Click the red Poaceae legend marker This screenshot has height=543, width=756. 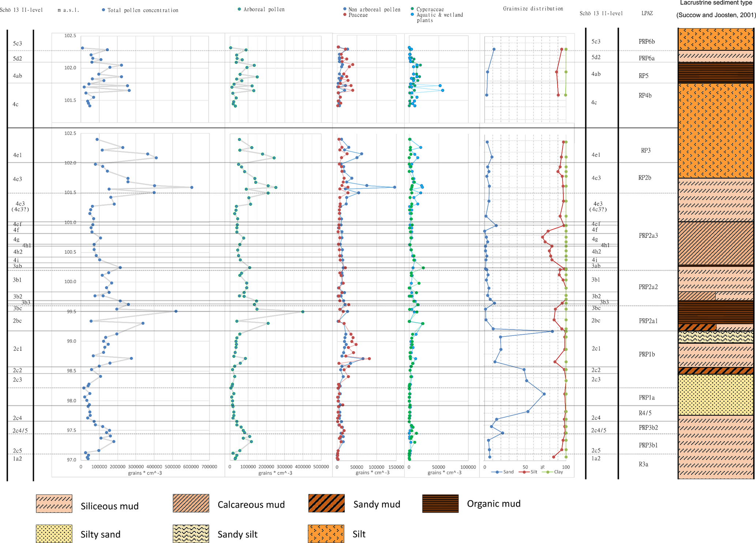coord(345,15)
